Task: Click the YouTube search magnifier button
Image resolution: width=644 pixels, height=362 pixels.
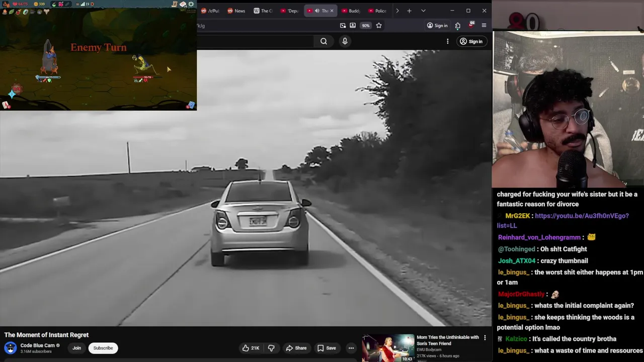Action: pos(324,41)
